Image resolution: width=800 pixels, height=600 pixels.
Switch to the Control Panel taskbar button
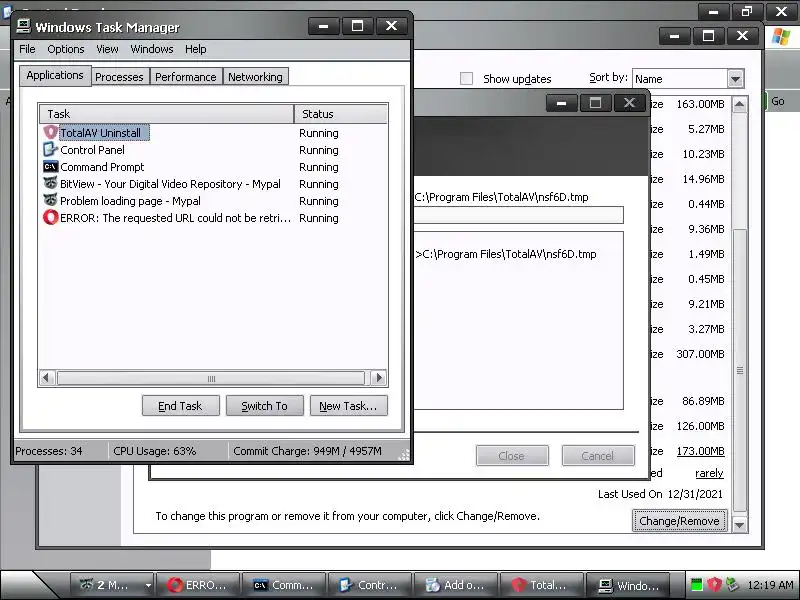pyautogui.click(x=370, y=585)
